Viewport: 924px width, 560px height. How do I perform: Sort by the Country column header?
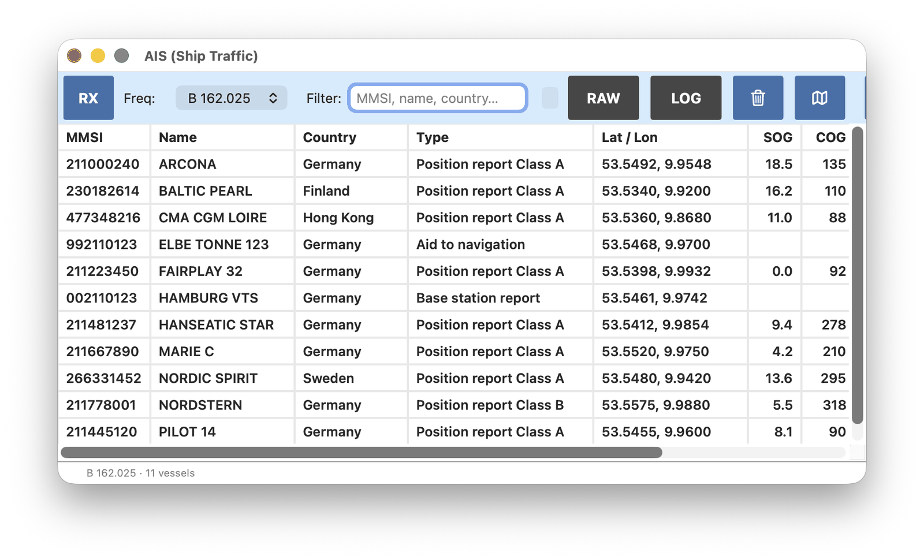(351, 137)
